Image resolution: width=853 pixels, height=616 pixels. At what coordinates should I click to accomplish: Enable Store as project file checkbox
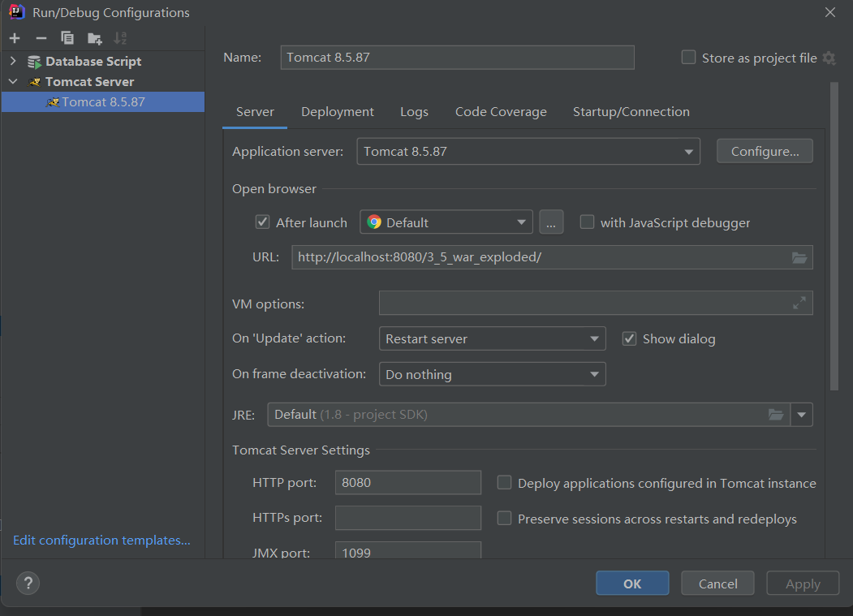click(x=689, y=57)
